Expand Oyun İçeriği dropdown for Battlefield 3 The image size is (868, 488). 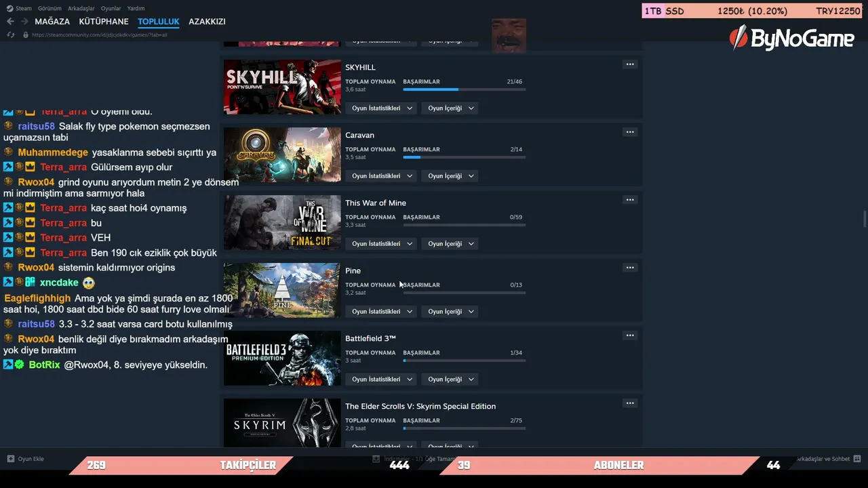pos(450,380)
